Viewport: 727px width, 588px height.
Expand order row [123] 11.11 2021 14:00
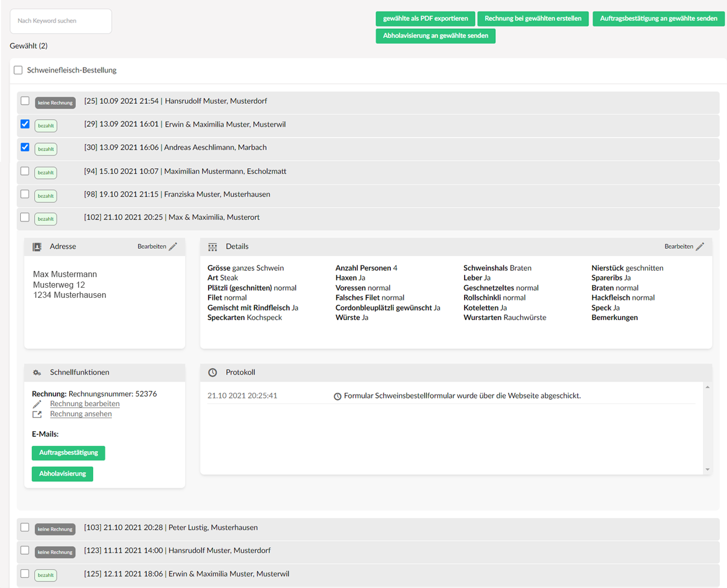click(368, 552)
